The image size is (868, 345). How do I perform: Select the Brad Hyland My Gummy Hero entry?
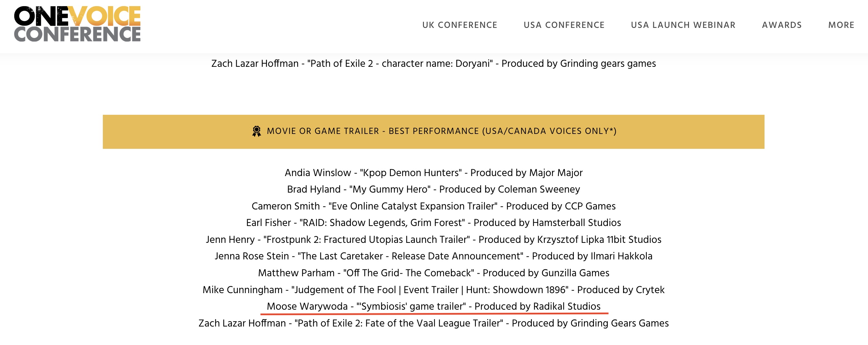(x=434, y=189)
